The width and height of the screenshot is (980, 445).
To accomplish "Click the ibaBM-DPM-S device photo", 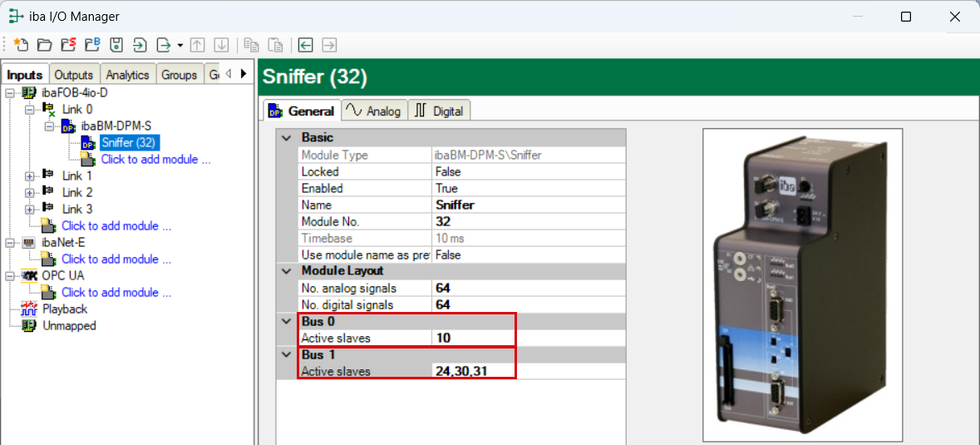I will coord(802,285).
